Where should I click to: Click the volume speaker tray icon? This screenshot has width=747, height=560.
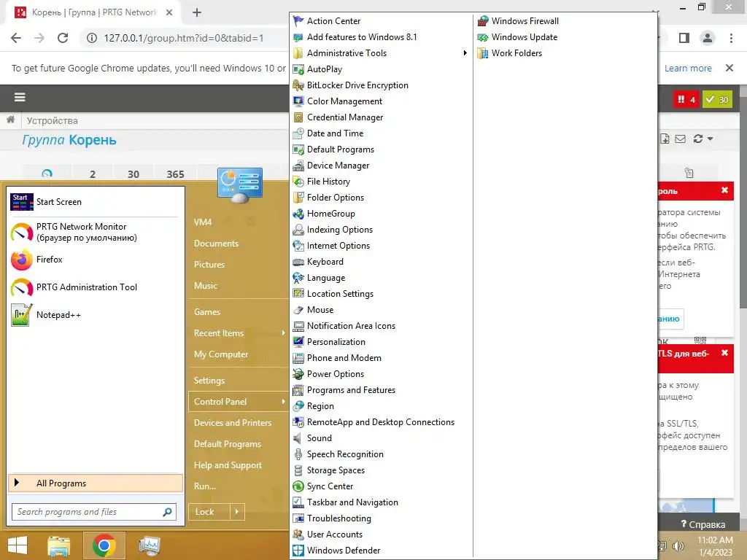tap(678, 545)
